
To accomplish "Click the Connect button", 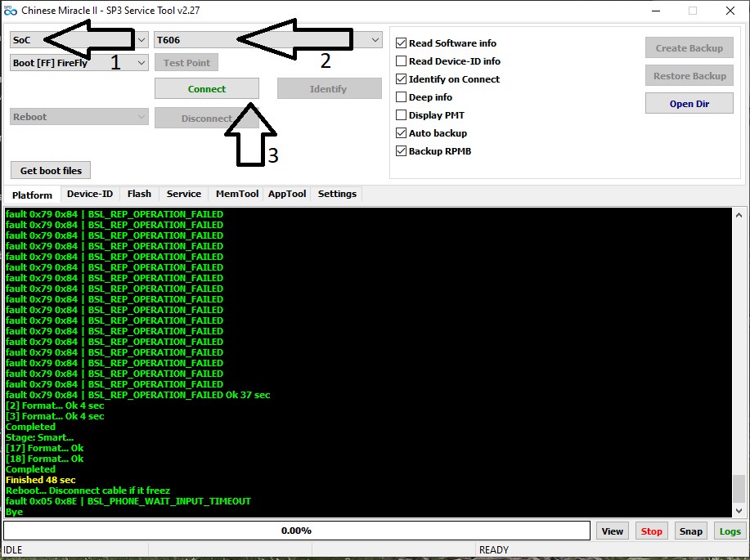I will pos(207,88).
